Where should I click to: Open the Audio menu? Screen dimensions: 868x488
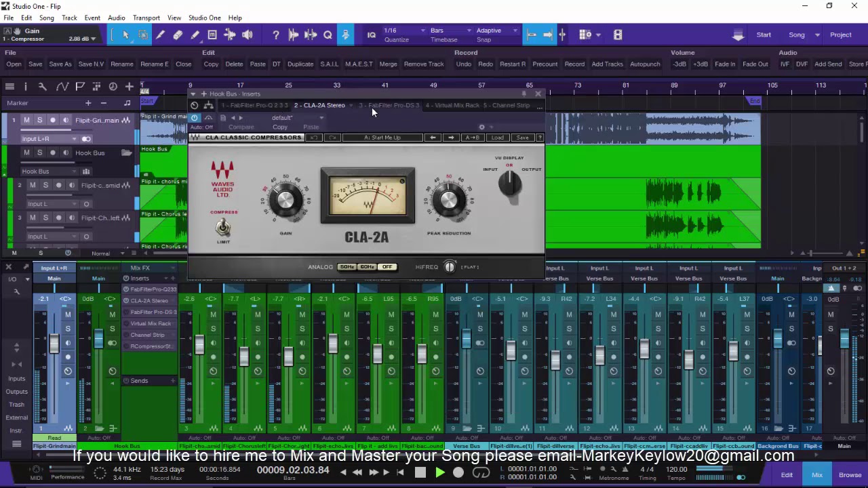click(x=116, y=18)
